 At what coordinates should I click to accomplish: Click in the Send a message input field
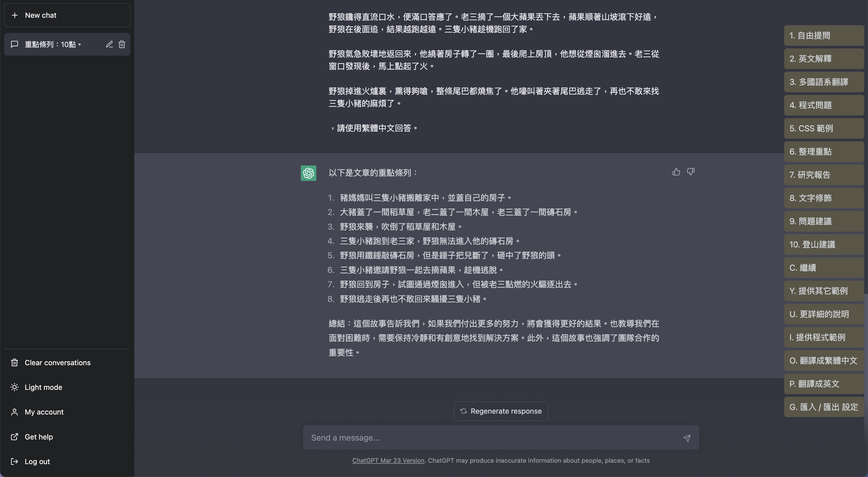(492, 438)
